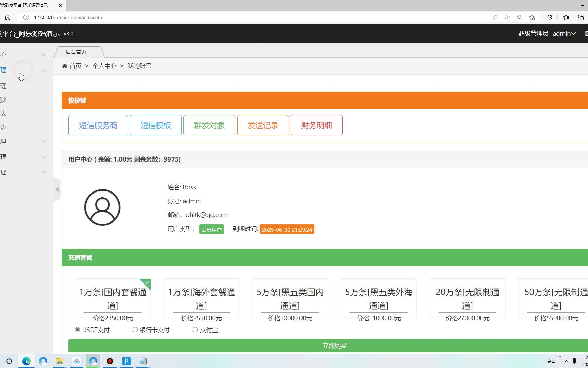This screenshot has height=368, width=588.
Task: Open the notepad app in taskbar
Action: tap(143, 361)
